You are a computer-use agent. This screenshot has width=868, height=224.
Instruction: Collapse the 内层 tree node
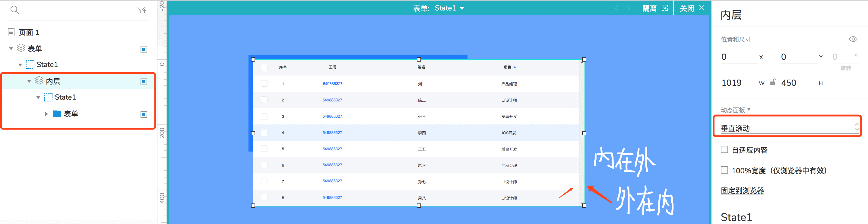(29, 81)
